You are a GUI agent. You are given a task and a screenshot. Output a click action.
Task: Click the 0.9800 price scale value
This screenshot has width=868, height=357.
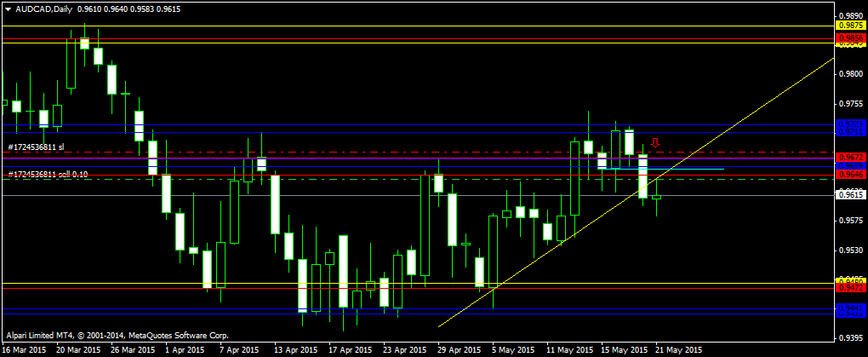(850, 74)
